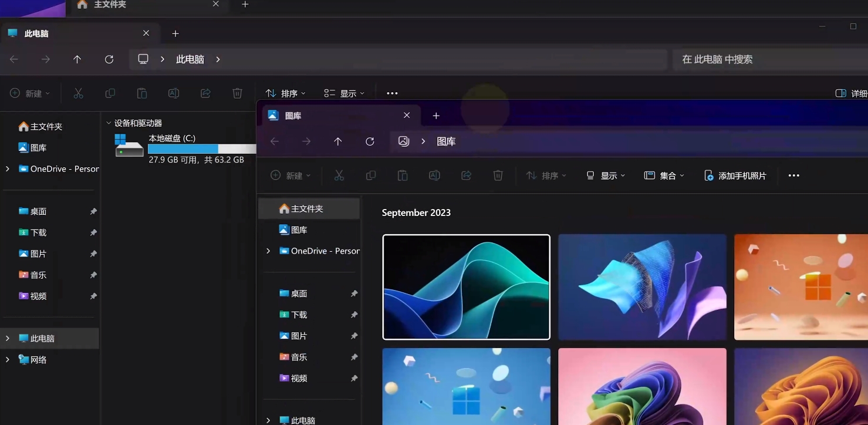Screen dimensions: 868x425
Task: Unpin 图片 in 此电脑 window sidebar
Action: pyautogui.click(x=93, y=254)
